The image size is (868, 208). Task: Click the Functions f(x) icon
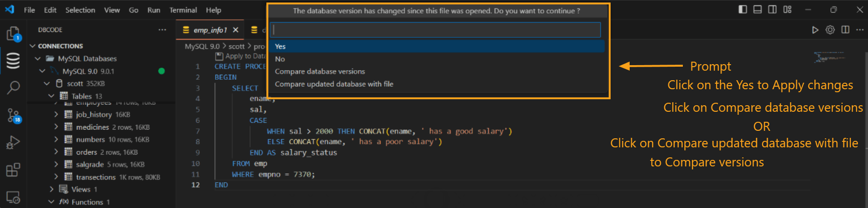coord(64,201)
